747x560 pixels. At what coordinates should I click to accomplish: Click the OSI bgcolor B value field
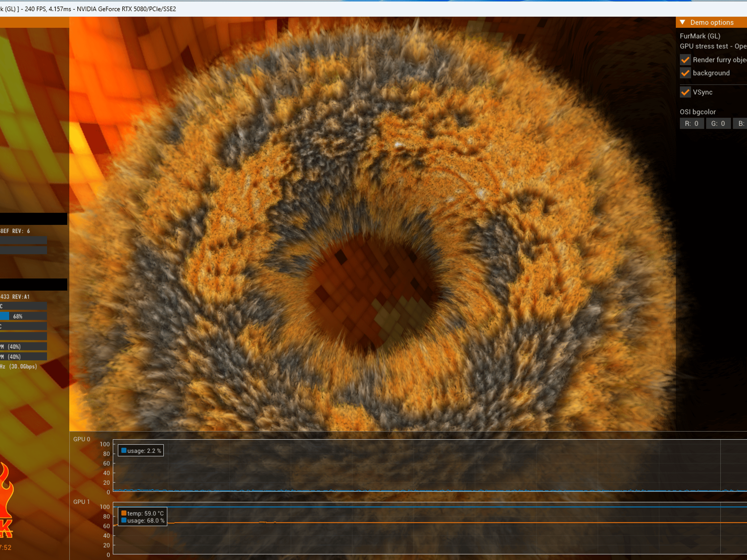[x=740, y=124]
